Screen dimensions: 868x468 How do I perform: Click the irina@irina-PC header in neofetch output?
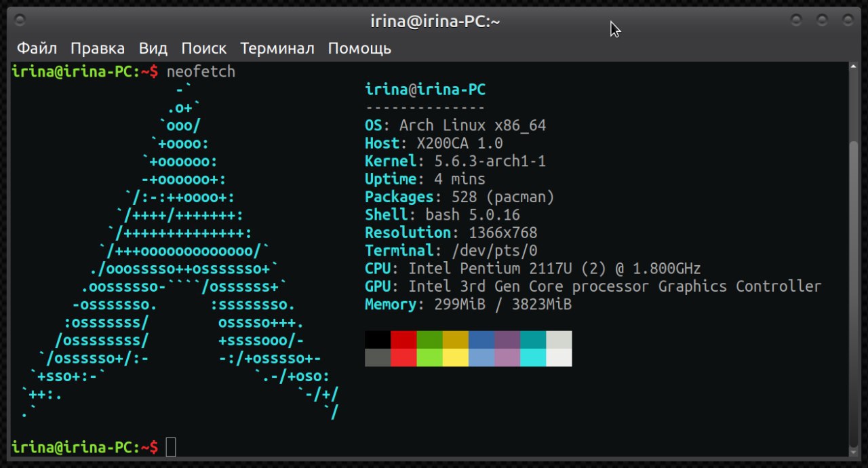click(x=425, y=90)
